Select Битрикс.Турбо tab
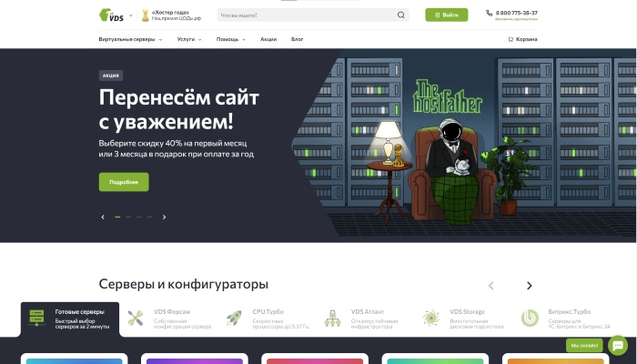The image size is (637, 364). click(565, 318)
